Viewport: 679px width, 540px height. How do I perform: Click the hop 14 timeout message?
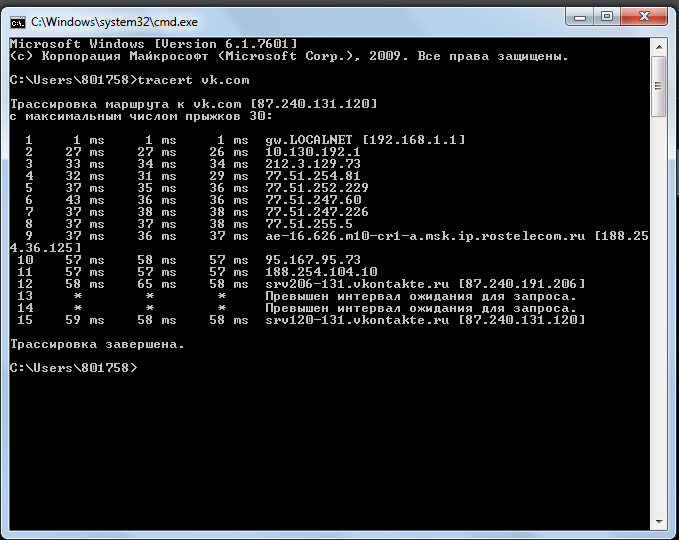tap(421, 308)
